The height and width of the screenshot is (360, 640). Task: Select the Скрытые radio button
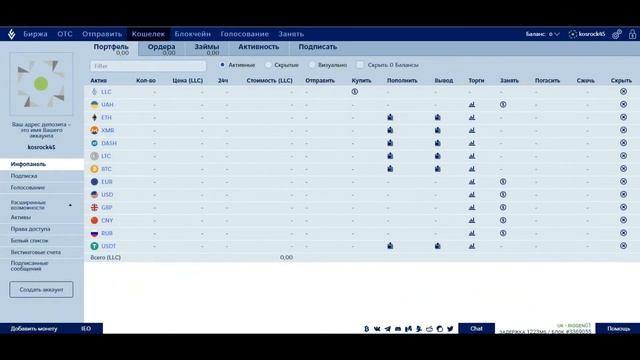click(268, 64)
